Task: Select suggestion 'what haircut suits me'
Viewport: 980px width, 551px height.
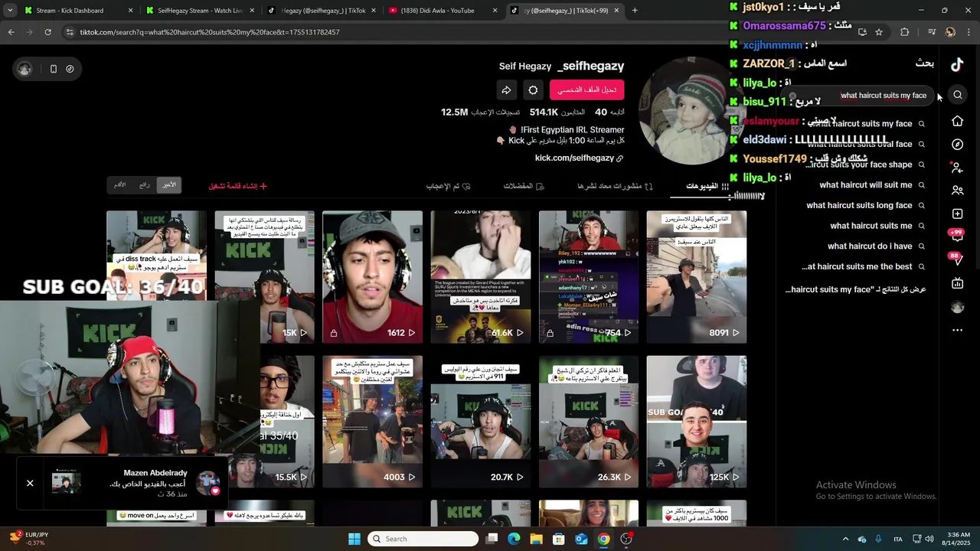Action: point(877,226)
